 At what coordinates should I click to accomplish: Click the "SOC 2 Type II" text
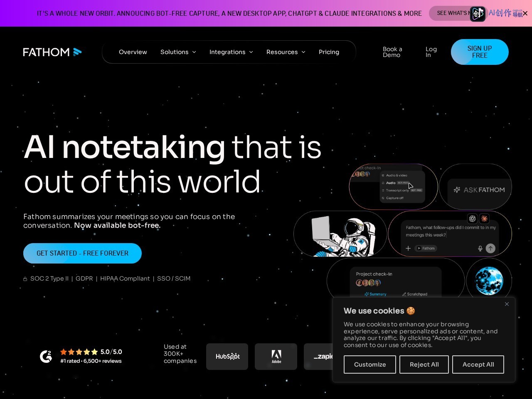tap(49, 278)
